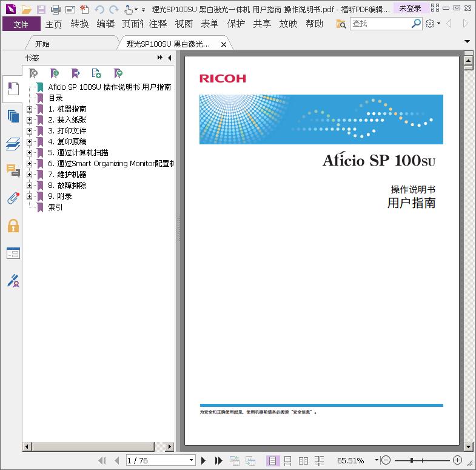Expand the 3. 打印文件 bookmark
The width and height of the screenshot is (476, 470).
(x=29, y=131)
